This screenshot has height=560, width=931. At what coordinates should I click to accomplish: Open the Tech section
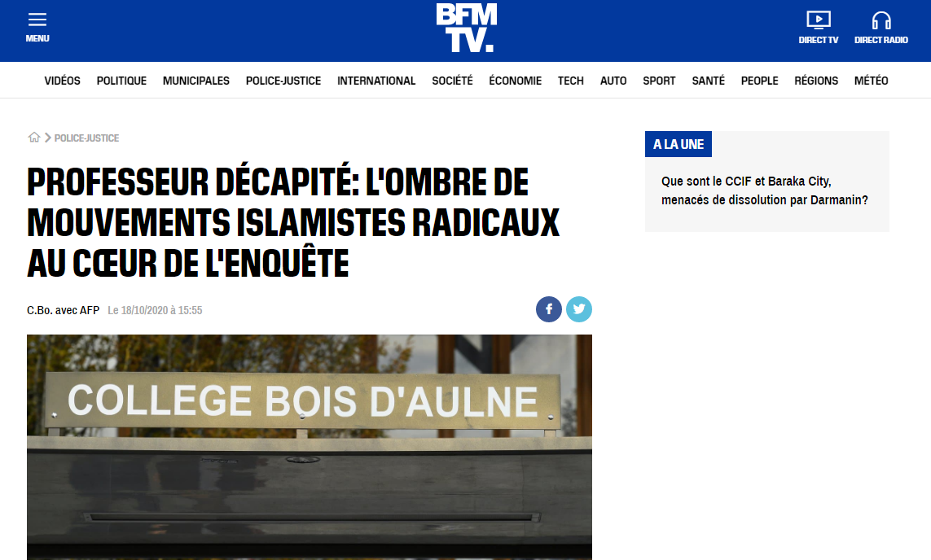coord(571,81)
